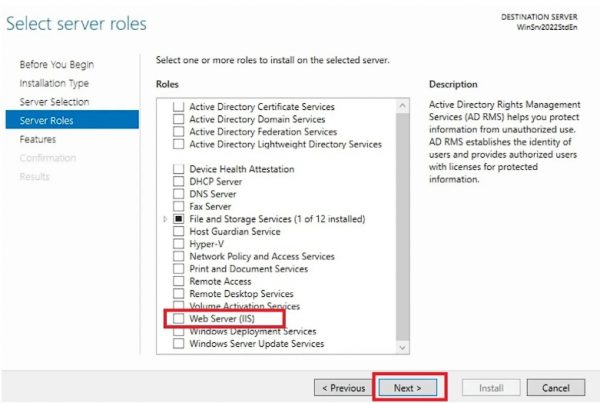Tick the DNS Server role checkbox
The height and width of the screenshot is (403, 600).
pos(179,194)
